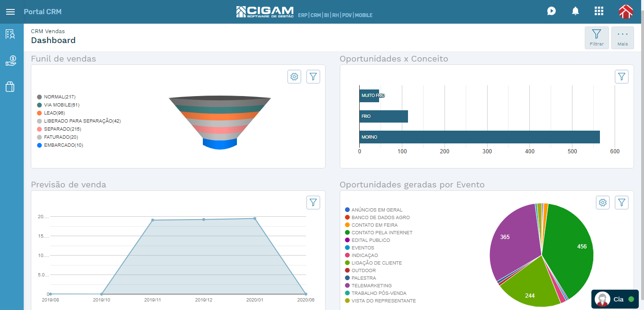Click the MORNO bar in chart
Screen dimensions: 644x310
click(480, 137)
